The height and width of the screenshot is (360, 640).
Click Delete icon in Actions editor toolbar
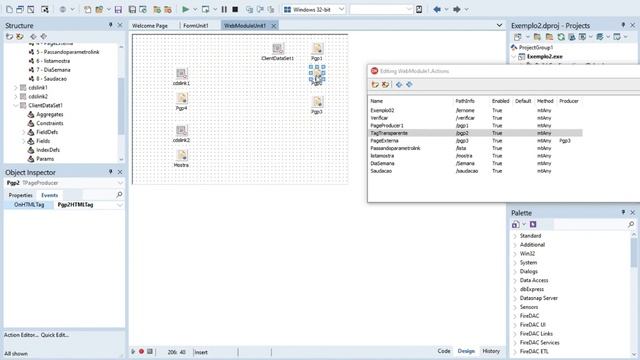tap(385, 84)
